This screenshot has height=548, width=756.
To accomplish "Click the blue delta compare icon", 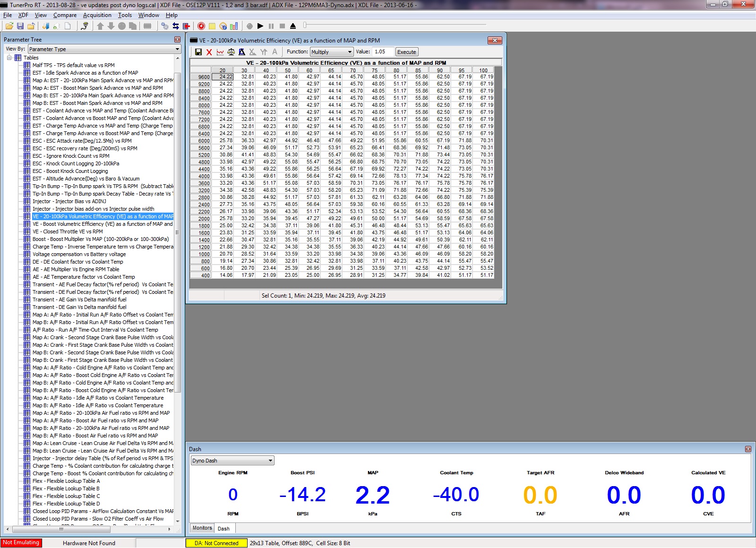I will [x=242, y=52].
